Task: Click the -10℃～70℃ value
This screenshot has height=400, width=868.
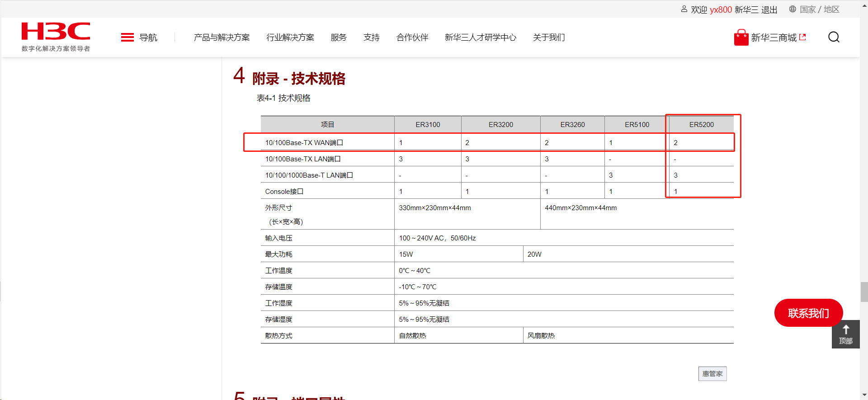Action: click(x=418, y=287)
